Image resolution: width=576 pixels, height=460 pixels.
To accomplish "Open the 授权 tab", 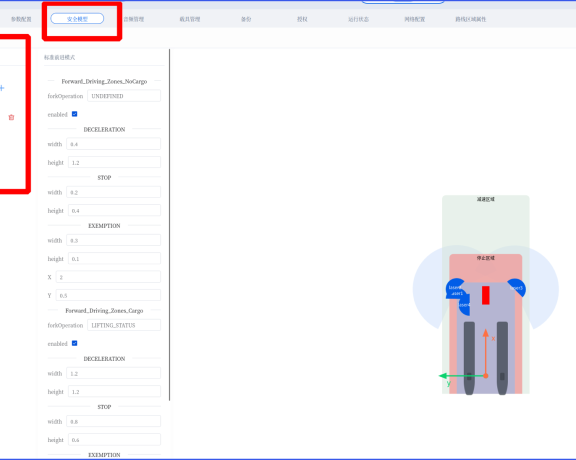I will tap(302, 19).
